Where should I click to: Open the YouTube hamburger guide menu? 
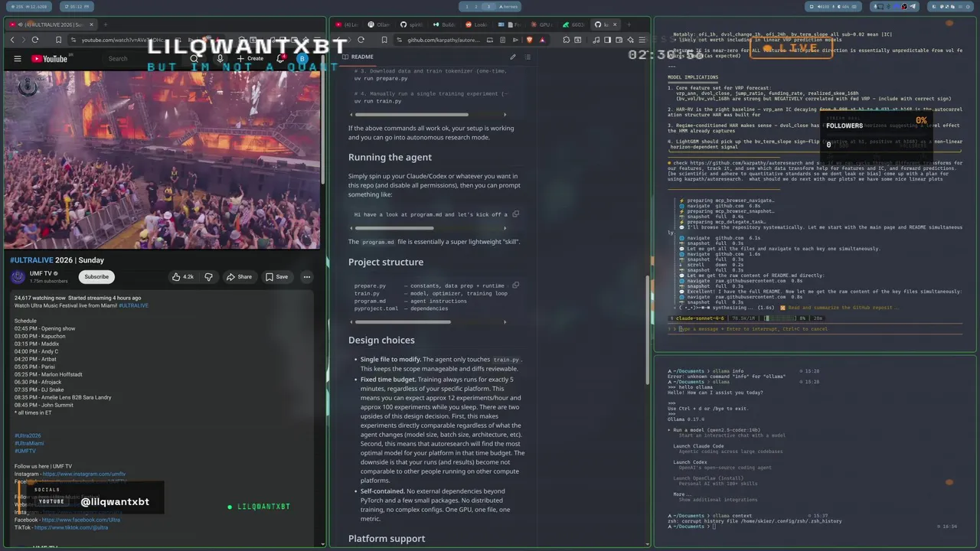[x=18, y=59]
